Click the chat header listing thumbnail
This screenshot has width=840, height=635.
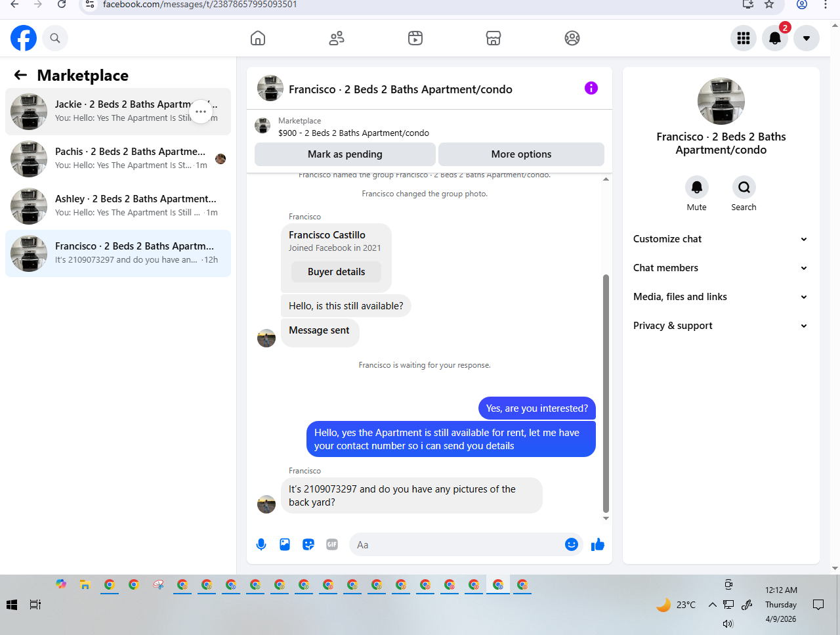(x=270, y=88)
